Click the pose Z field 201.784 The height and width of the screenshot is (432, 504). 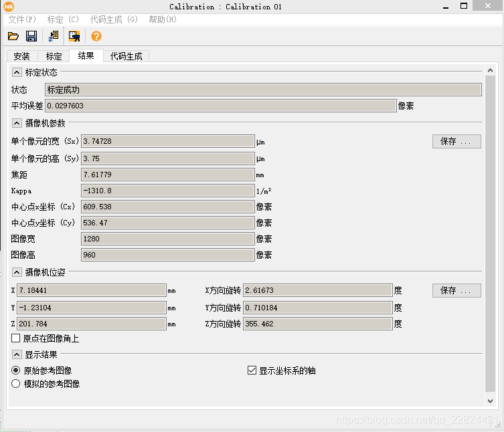coord(92,324)
